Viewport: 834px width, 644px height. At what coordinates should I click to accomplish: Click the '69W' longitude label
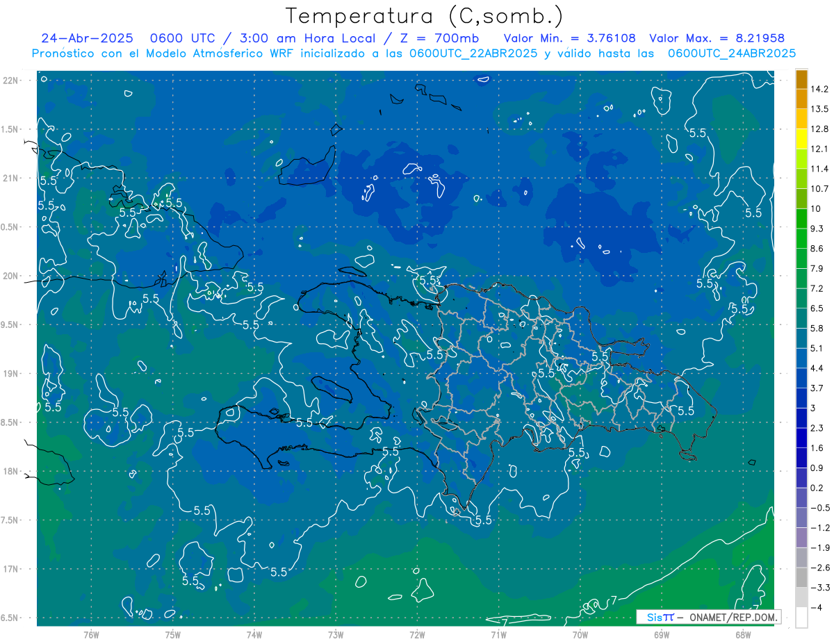click(x=662, y=635)
